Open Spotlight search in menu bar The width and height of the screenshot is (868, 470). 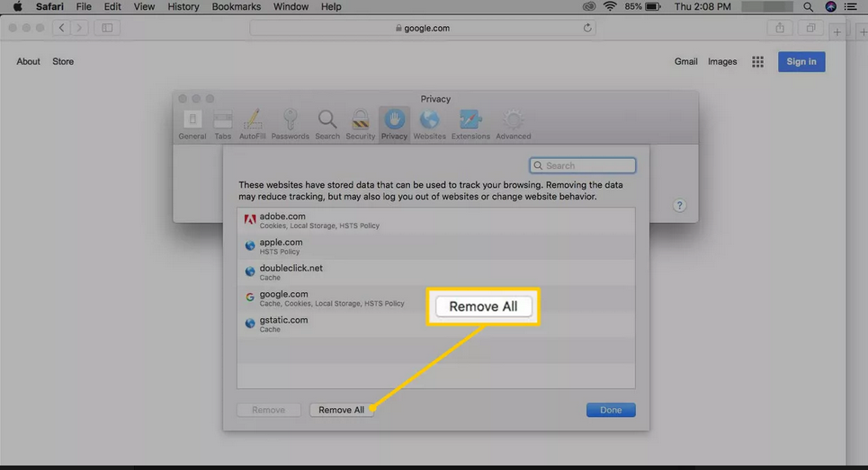809,6
